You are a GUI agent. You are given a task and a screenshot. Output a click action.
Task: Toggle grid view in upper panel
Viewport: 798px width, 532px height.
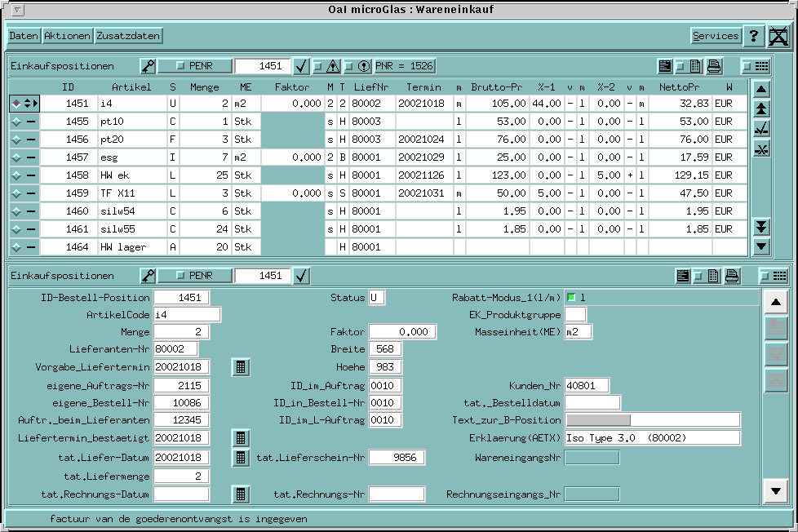point(756,66)
